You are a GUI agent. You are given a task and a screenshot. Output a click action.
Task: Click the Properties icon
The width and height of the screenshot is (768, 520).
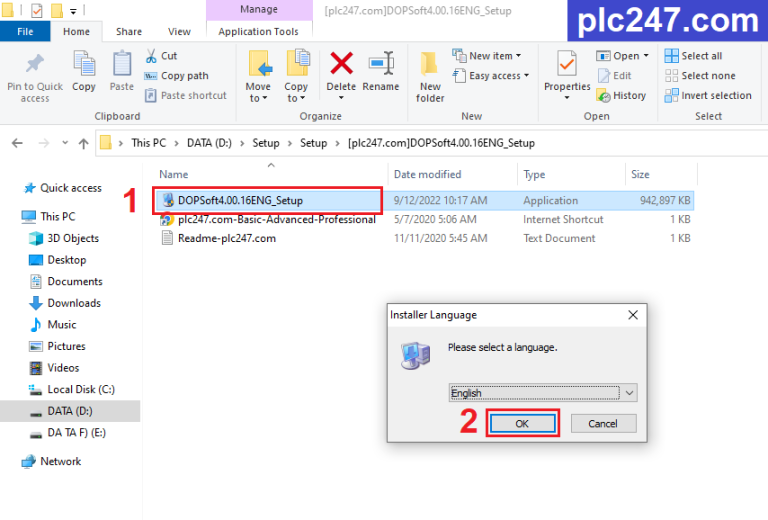click(567, 64)
